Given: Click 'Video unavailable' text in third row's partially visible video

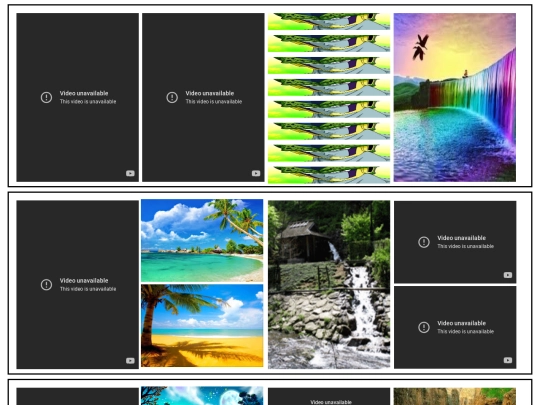Looking at the screenshot, I should pyautogui.click(x=331, y=402).
